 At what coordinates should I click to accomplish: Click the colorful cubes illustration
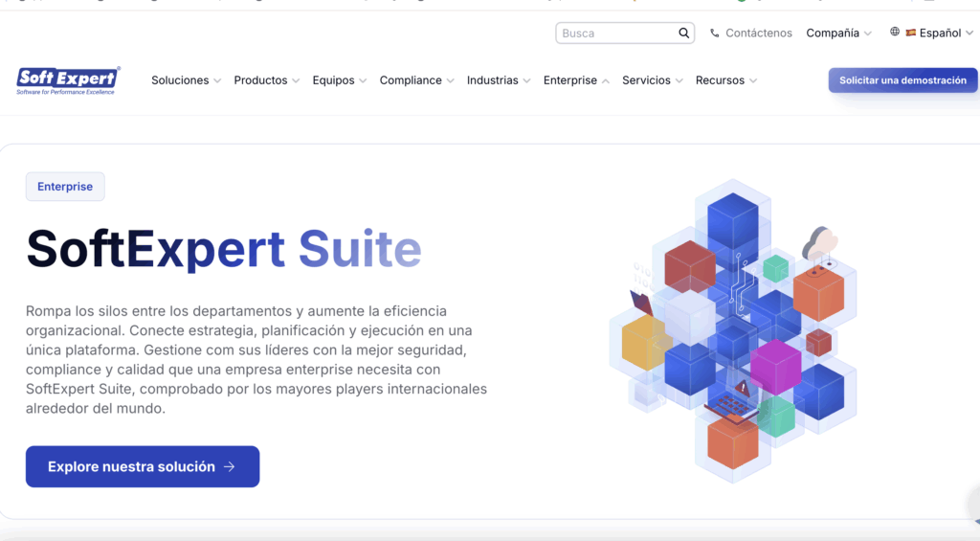coord(733,330)
